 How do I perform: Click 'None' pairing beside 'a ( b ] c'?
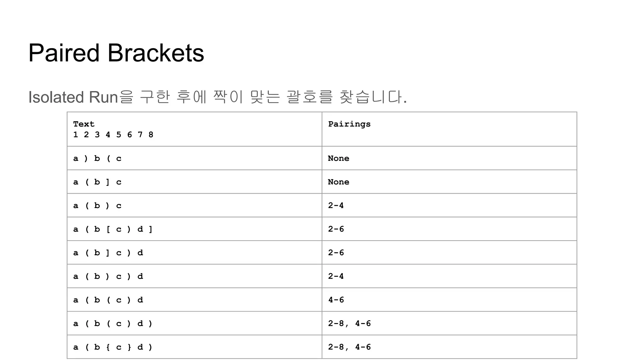338,182
